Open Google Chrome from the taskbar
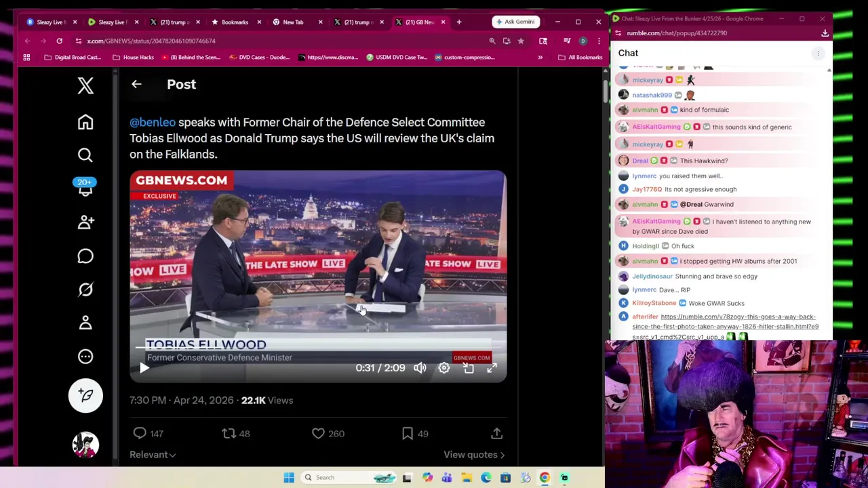The height and width of the screenshot is (488, 868). [x=545, y=478]
